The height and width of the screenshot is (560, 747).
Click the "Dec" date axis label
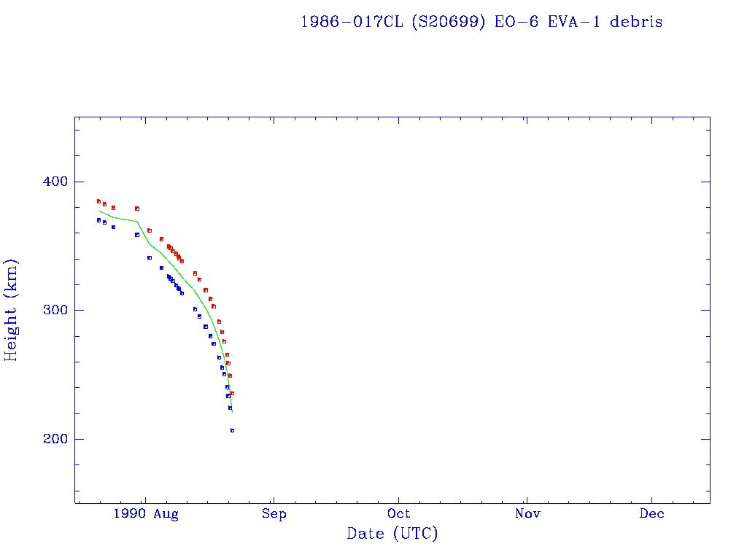652,514
